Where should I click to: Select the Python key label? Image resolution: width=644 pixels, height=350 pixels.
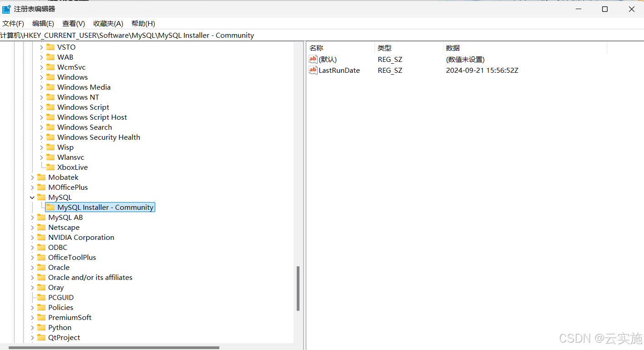click(60, 328)
